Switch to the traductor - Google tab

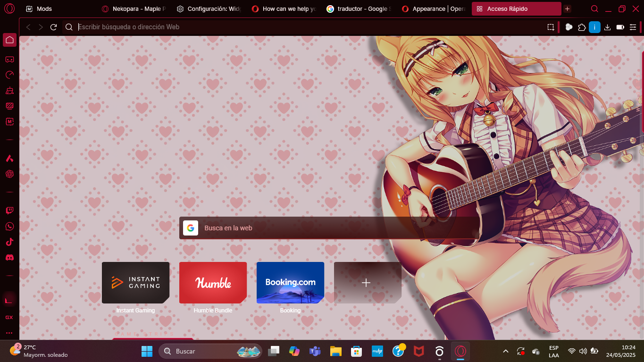tap(359, 8)
